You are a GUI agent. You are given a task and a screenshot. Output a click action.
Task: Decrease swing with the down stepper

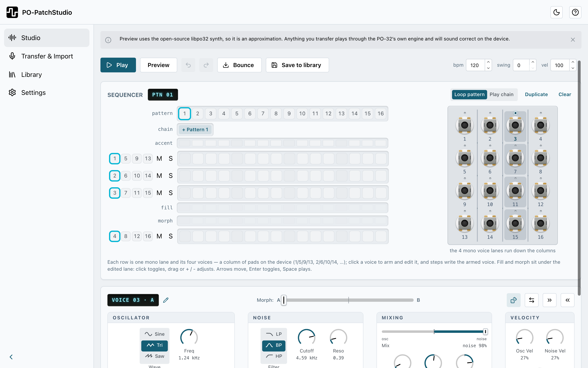coord(533,68)
